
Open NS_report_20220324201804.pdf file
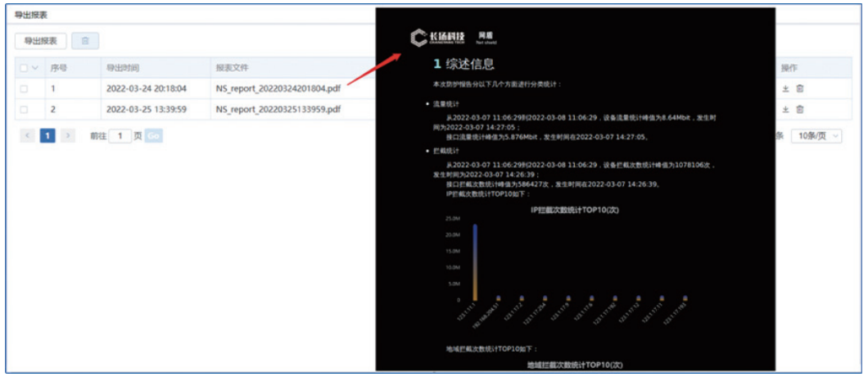[278, 89]
